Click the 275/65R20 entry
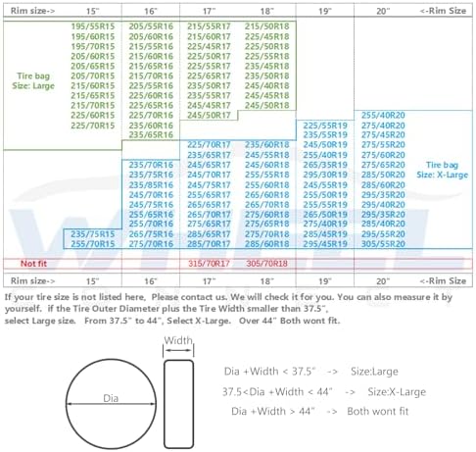476x452 pixels. click(x=383, y=165)
